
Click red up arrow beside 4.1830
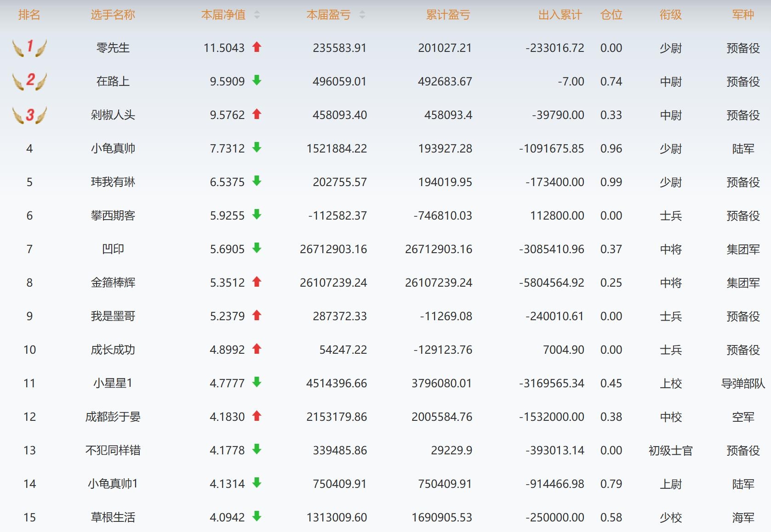(257, 416)
